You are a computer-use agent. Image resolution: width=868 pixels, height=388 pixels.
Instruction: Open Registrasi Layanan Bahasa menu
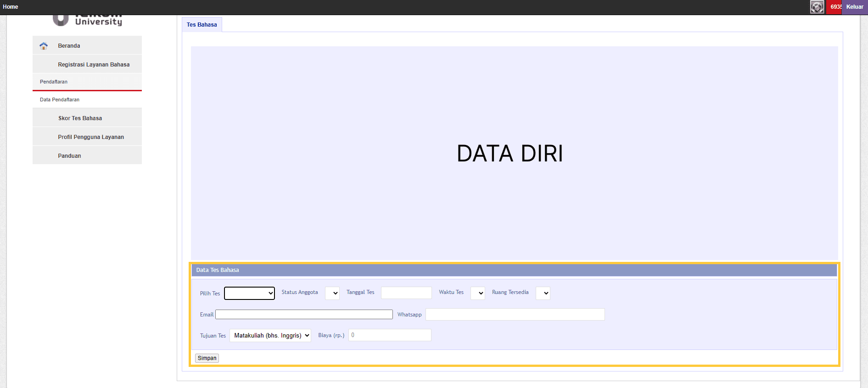(x=94, y=65)
